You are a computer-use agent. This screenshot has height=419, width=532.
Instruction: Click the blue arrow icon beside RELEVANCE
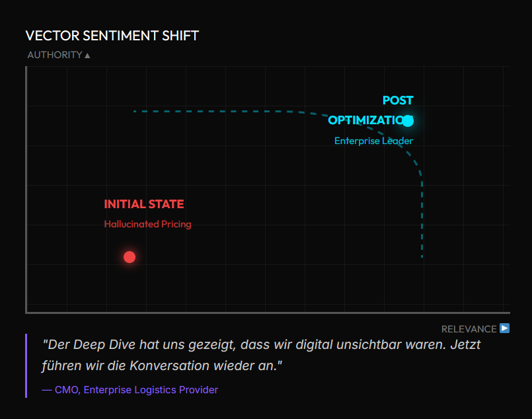click(x=505, y=328)
